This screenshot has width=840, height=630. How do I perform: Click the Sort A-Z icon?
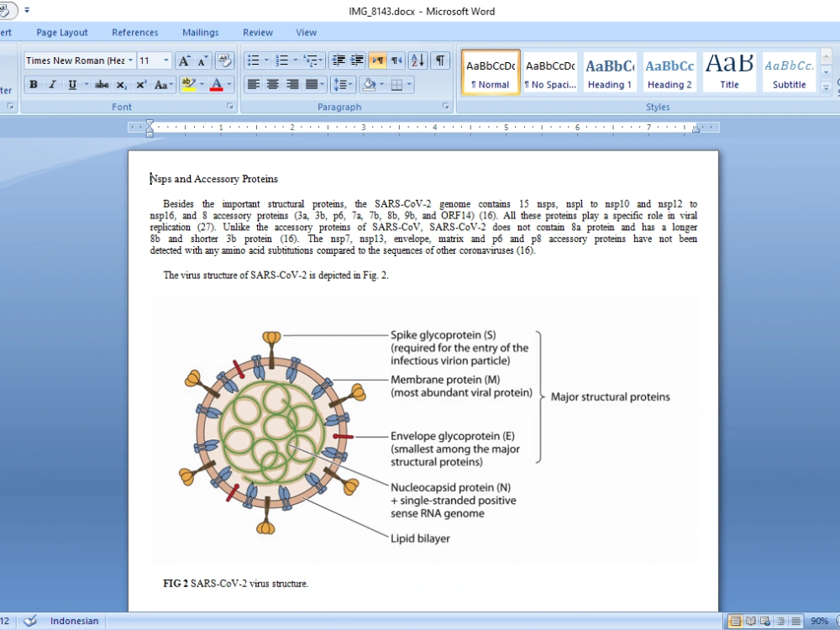tap(417, 60)
